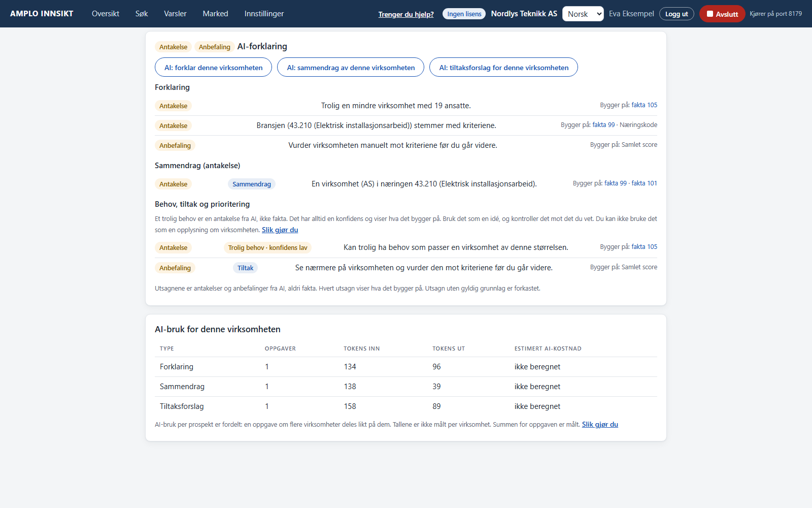
Task: Click the TOKENS INN column header
Action: pyautogui.click(x=361, y=348)
